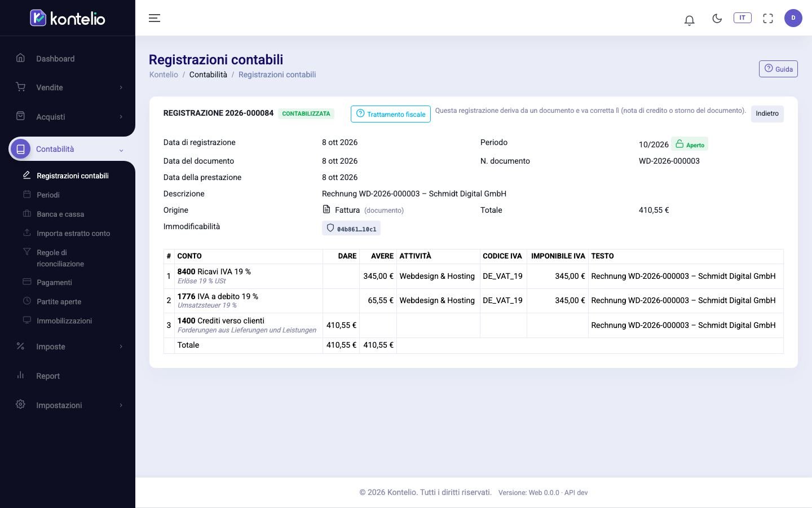Open Regole di riconciliazione

tap(60, 258)
